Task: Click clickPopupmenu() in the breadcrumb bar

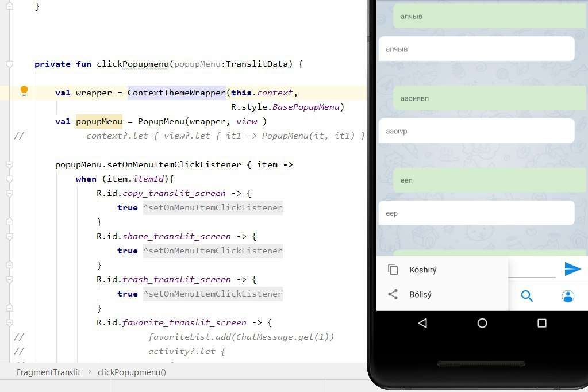Action: [x=132, y=372]
